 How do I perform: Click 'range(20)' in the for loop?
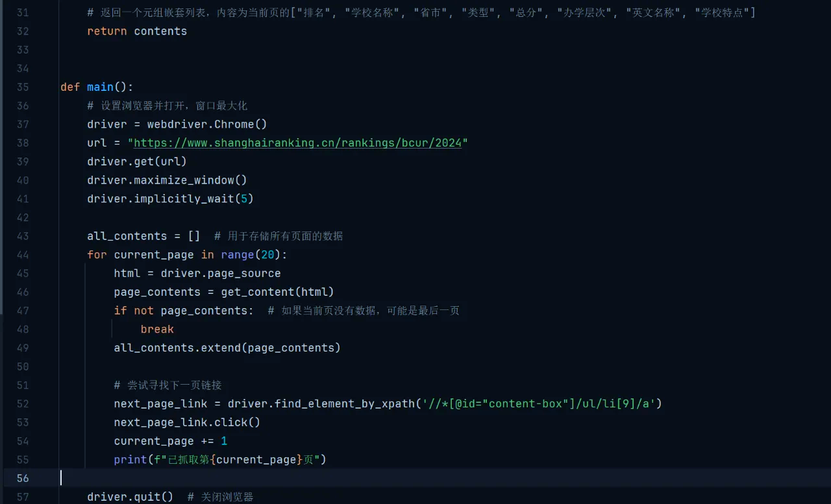pyautogui.click(x=251, y=255)
